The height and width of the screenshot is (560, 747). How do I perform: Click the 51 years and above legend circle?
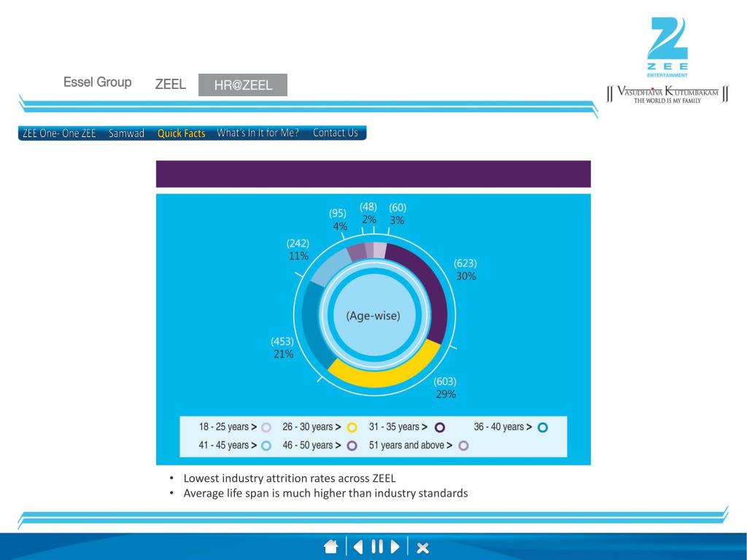463,446
